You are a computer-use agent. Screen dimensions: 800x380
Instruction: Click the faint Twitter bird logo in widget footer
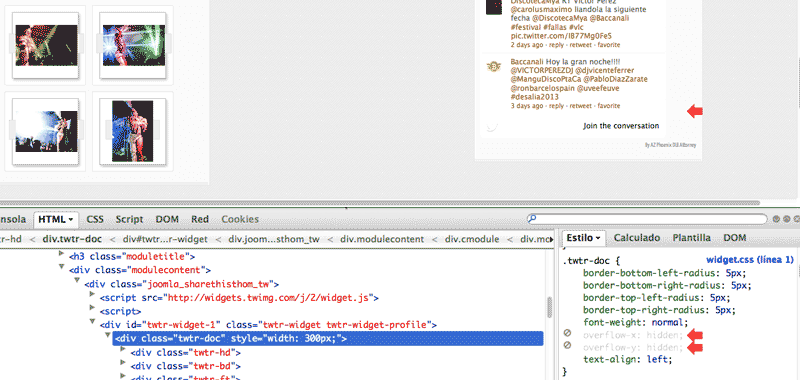pos(491,125)
